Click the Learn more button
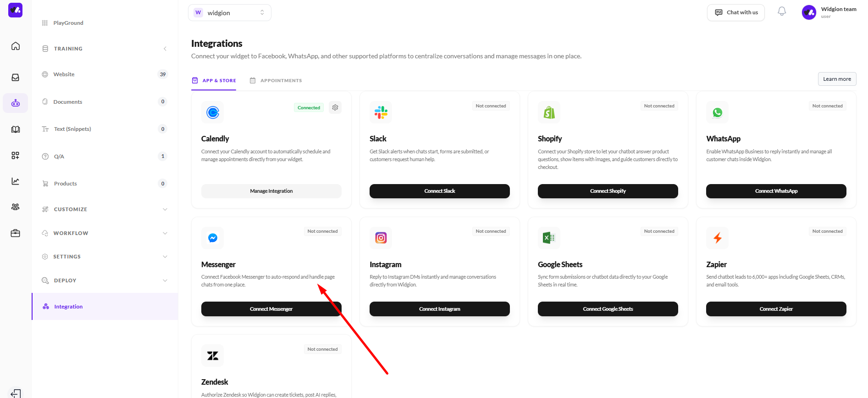 tap(837, 79)
